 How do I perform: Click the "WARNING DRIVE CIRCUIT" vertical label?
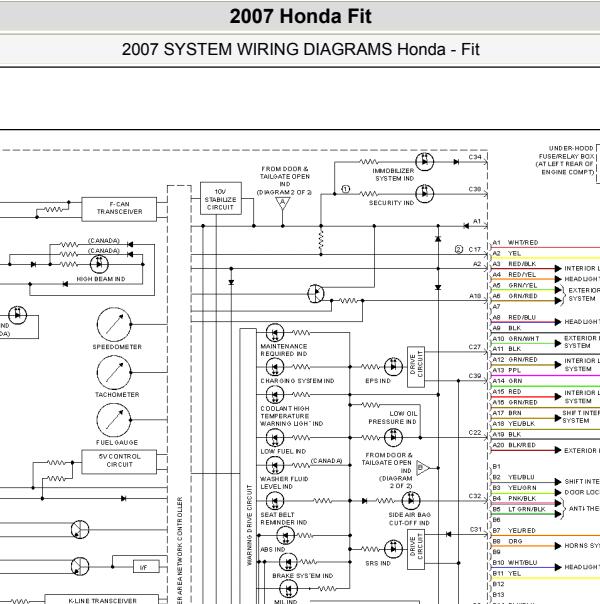coord(249,525)
